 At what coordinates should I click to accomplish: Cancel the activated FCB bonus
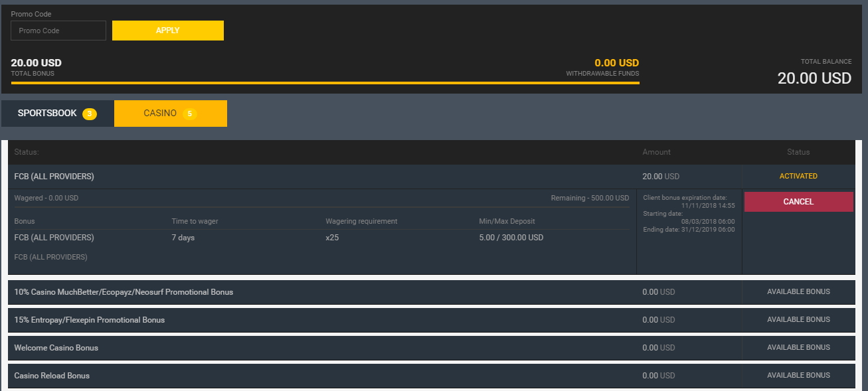pyautogui.click(x=798, y=202)
